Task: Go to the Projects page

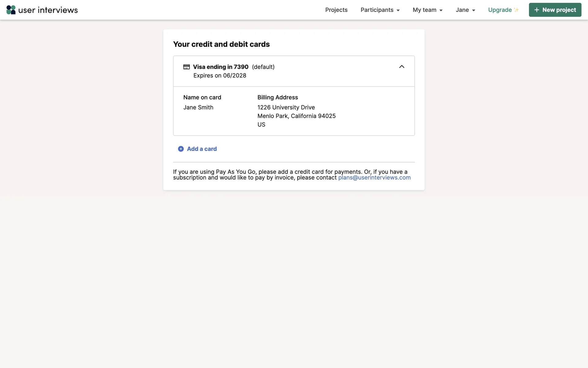Action: (x=336, y=10)
